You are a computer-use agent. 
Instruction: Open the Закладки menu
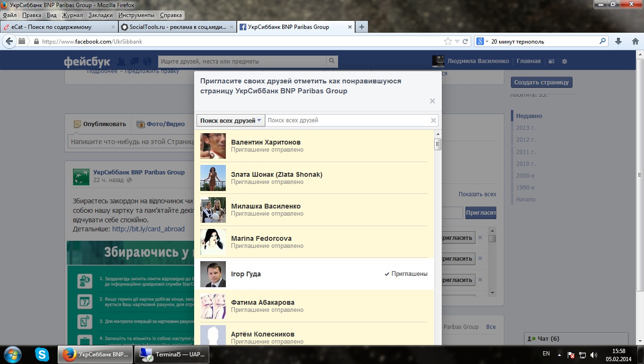click(100, 15)
